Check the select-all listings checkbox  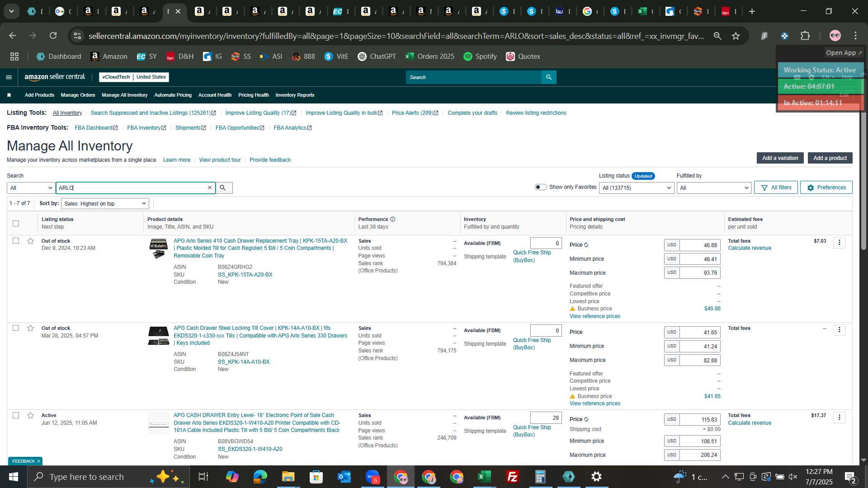point(16,223)
